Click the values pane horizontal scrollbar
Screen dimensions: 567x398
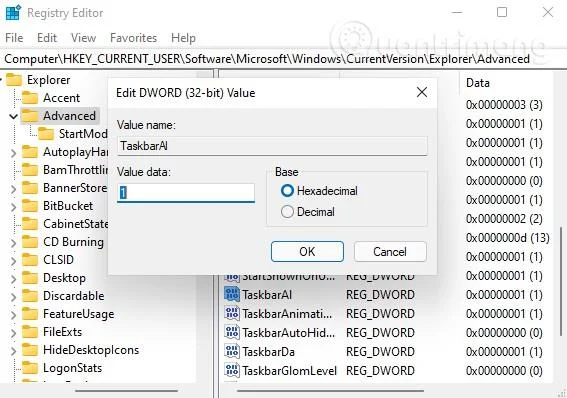330,391
